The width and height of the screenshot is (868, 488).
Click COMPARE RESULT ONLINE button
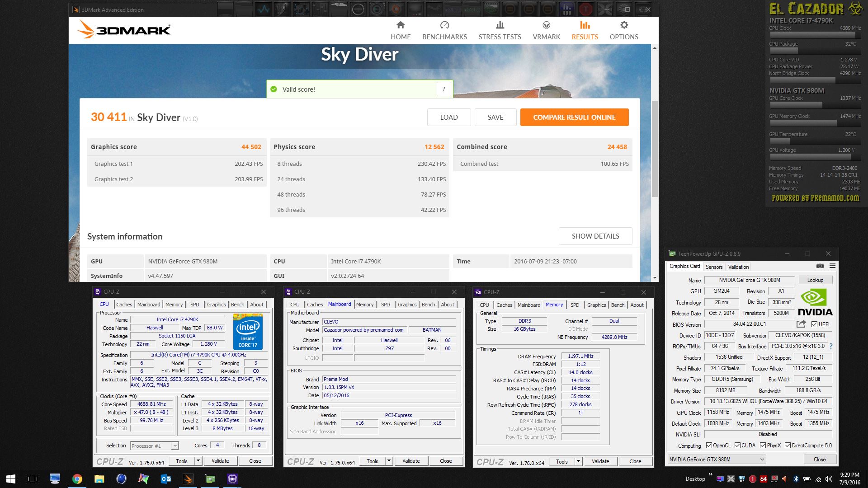click(574, 117)
